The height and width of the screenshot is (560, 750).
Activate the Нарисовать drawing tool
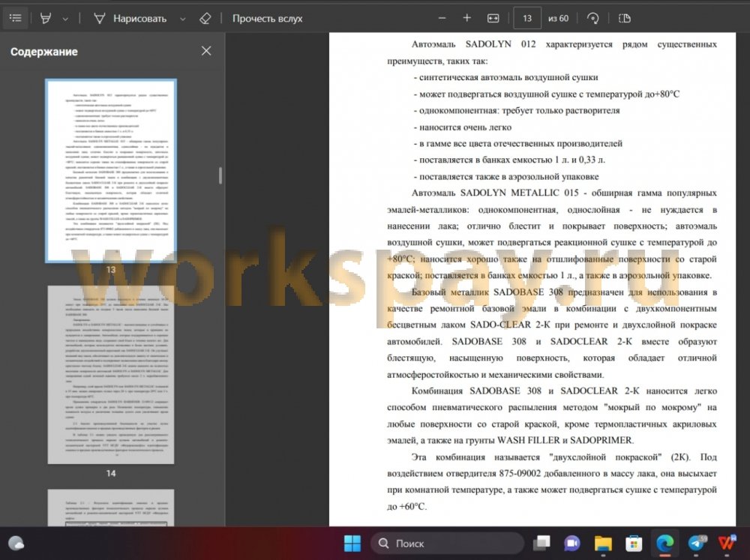pyautogui.click(x=130, y=18)
